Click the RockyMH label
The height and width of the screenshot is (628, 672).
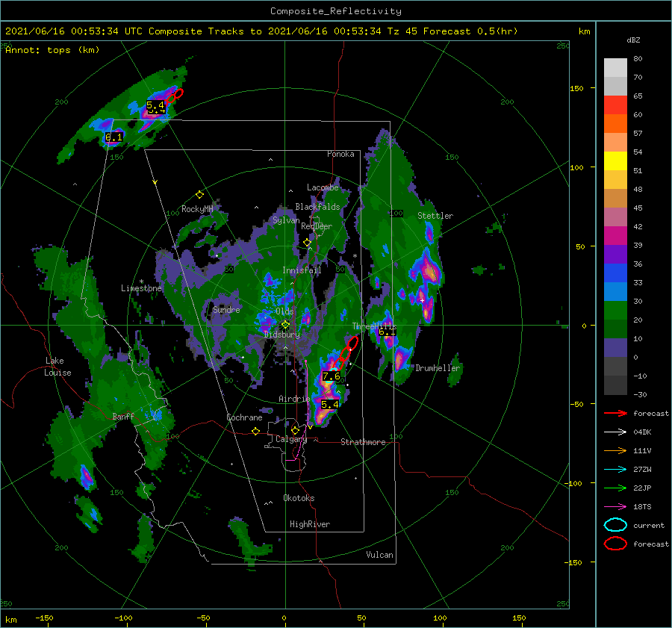click(197, 209)
